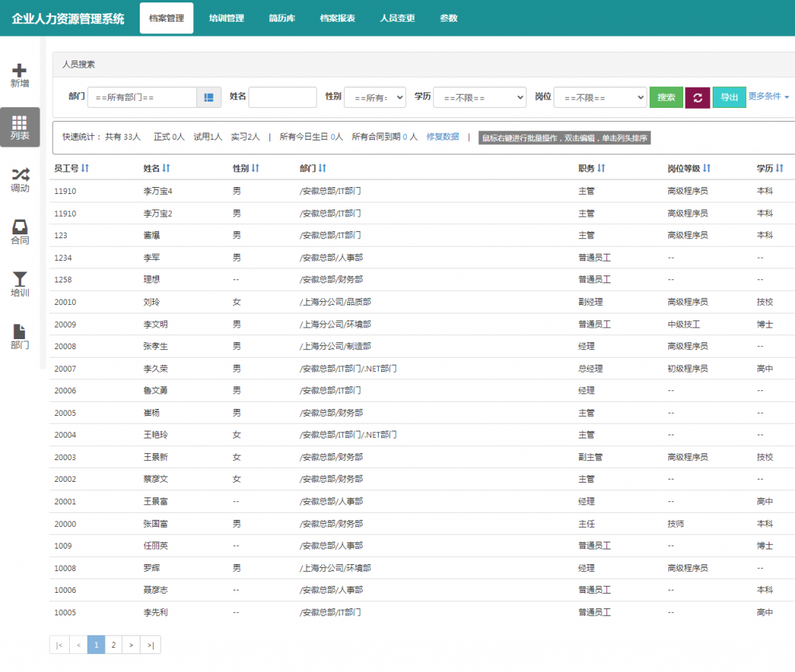Switch to 档案报表 tab
Viewport: 795px width, 672px height.
click(337, 19)
